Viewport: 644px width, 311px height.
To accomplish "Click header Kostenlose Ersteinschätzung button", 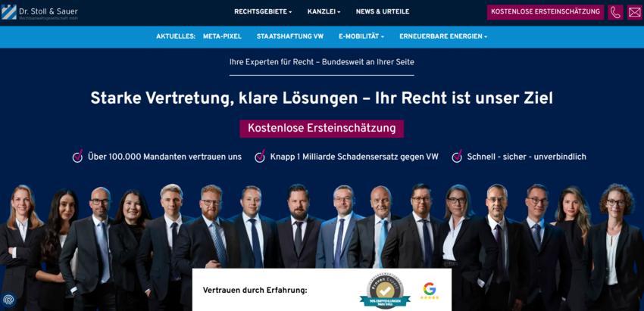I will tap(546, 12).
